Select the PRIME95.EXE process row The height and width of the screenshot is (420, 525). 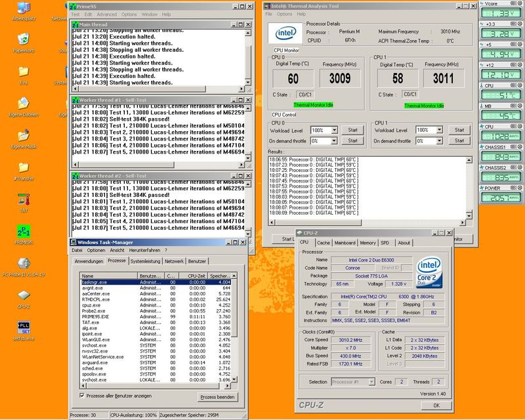156,316
